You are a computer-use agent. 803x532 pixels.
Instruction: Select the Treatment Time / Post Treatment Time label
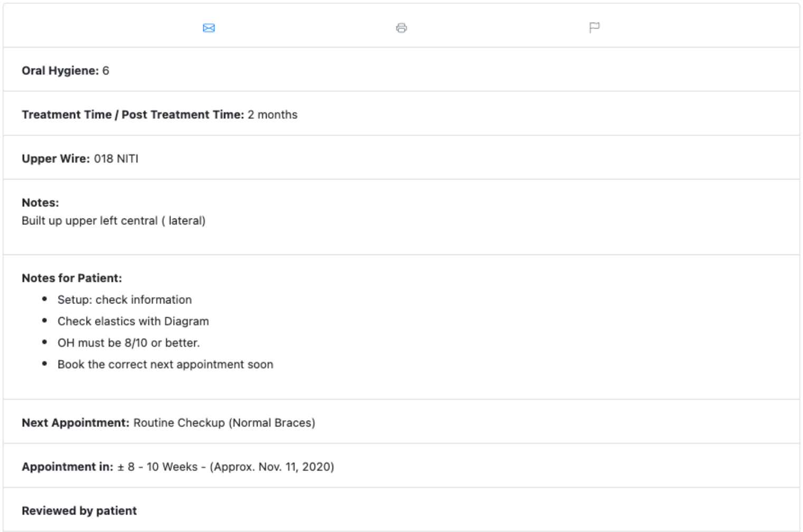point(133,115)
